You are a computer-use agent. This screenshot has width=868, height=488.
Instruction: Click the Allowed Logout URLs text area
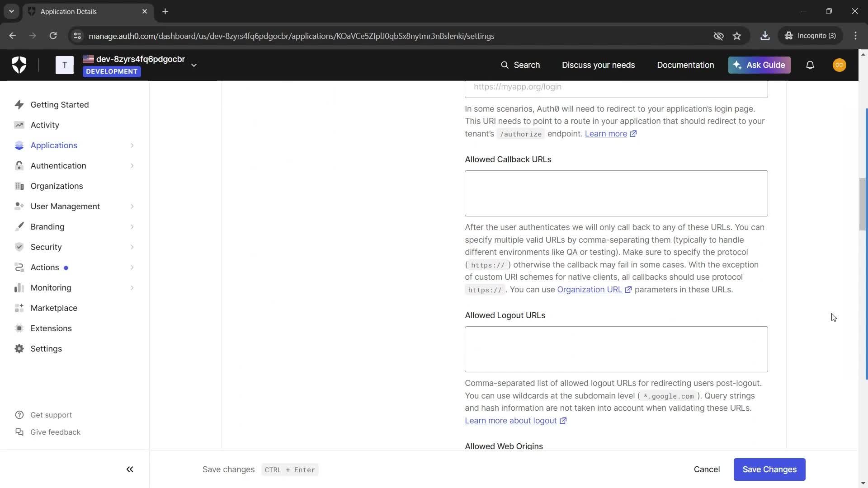click(616, 349)
